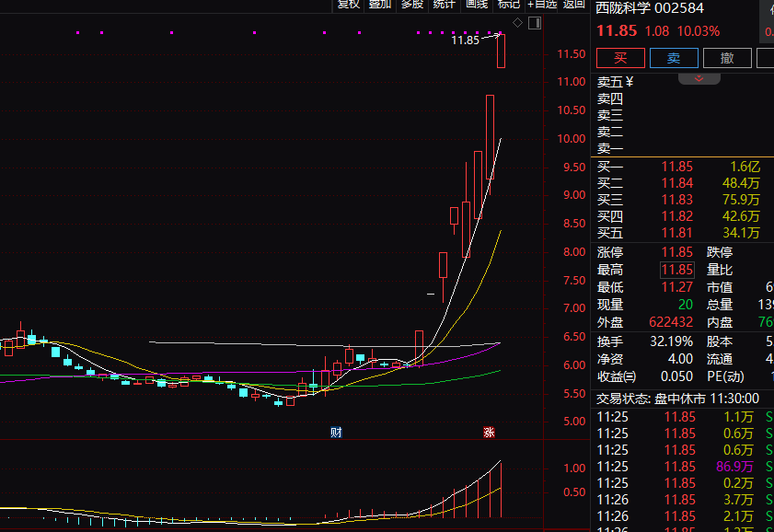Image resolution: width=774 pixels, height=532 pixels.
Task: Click the red 买 buy button
Action: tap(620, 58)
